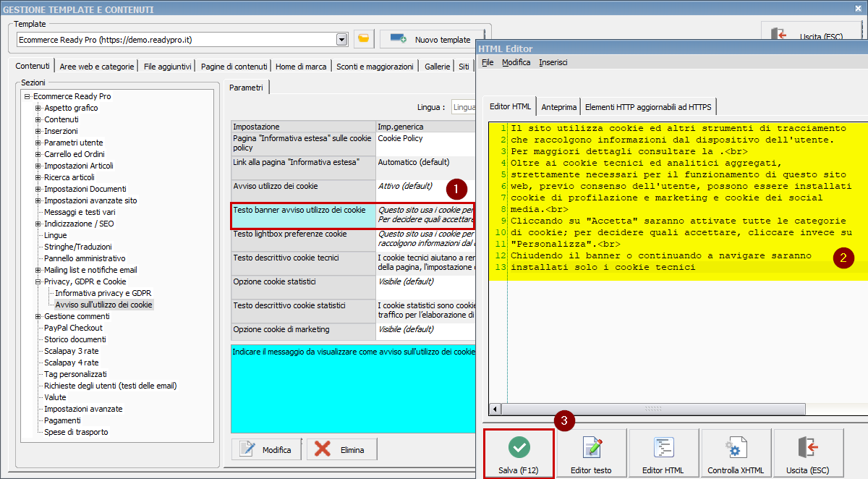868x479 pixels.
Task: Click the Controlla XHTML button label
Action: click(736, 470)
